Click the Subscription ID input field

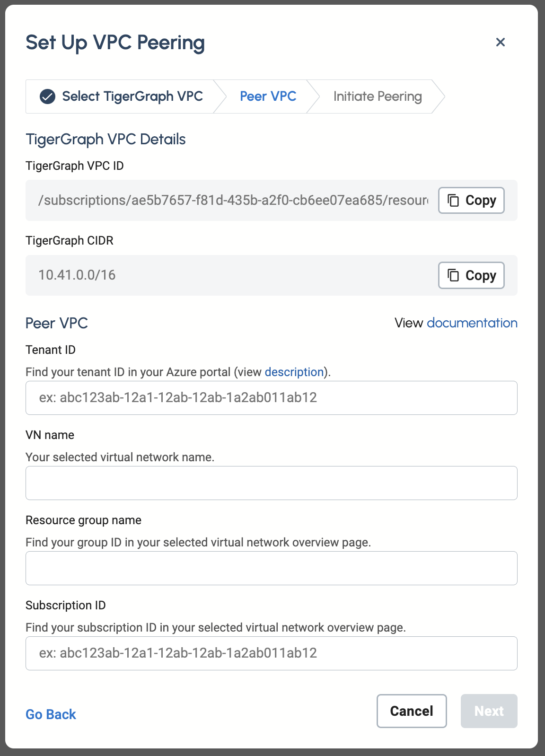point(271,653)
